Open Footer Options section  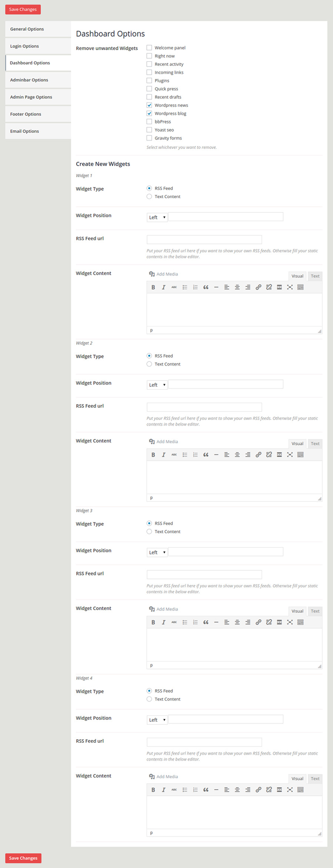click(26, 114)
